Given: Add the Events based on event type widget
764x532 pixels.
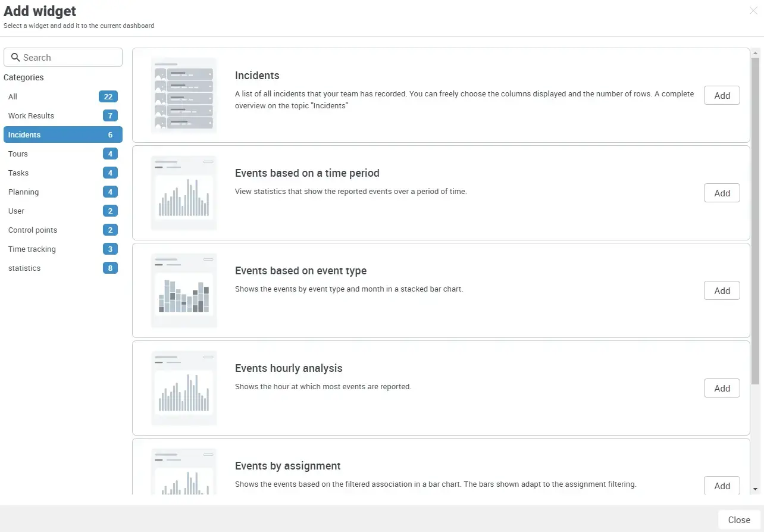Looking at the screenshot, I should tap(721, 290).
